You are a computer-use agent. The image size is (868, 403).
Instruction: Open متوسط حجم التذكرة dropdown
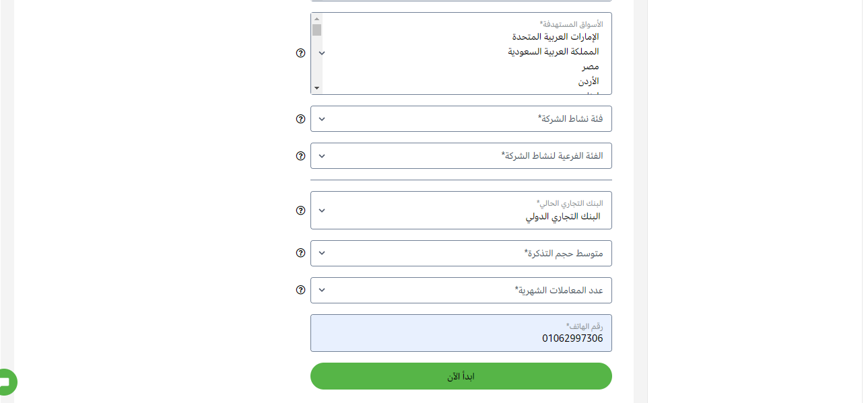click(461, 253)
